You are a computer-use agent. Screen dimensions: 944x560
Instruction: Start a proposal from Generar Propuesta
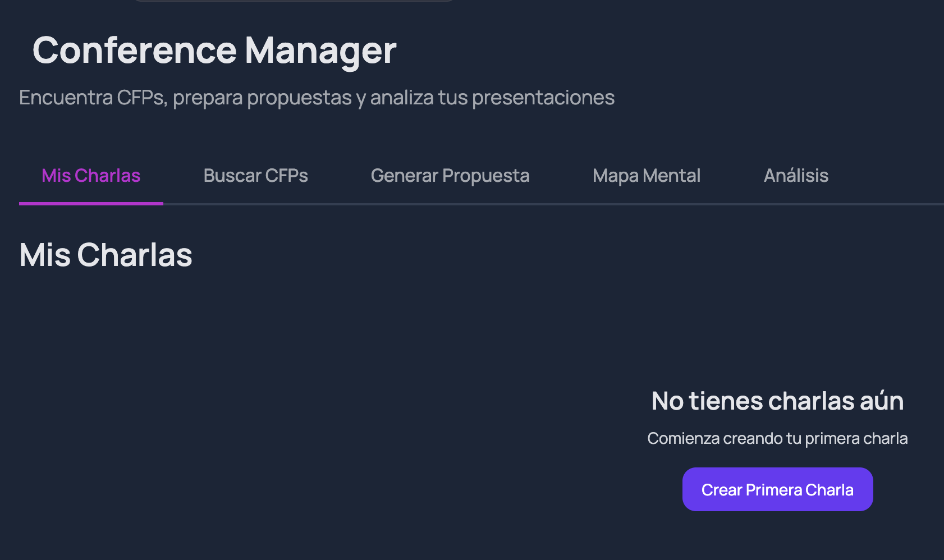click(450, 175)
